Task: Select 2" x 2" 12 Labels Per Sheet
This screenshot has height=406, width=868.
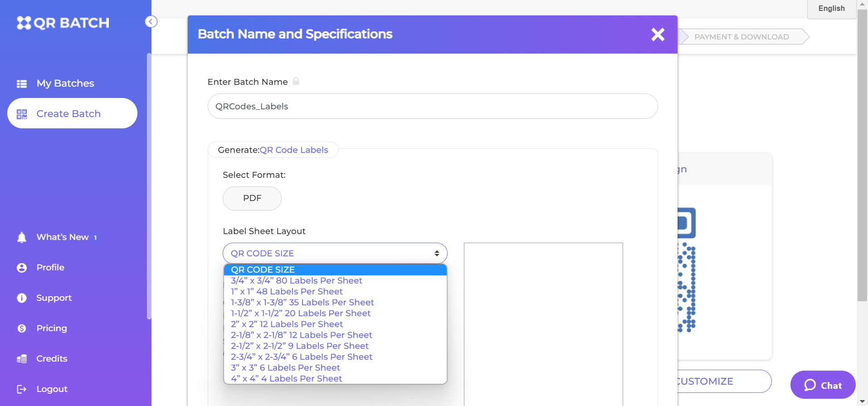Action: point(335,324)
